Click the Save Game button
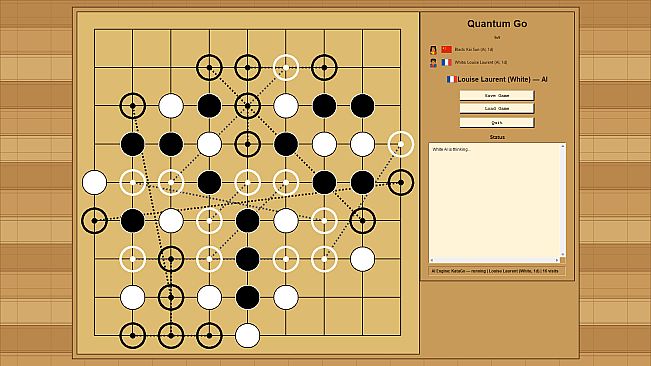The width and height of the screenshot is (651, 366). coord(497,95)
